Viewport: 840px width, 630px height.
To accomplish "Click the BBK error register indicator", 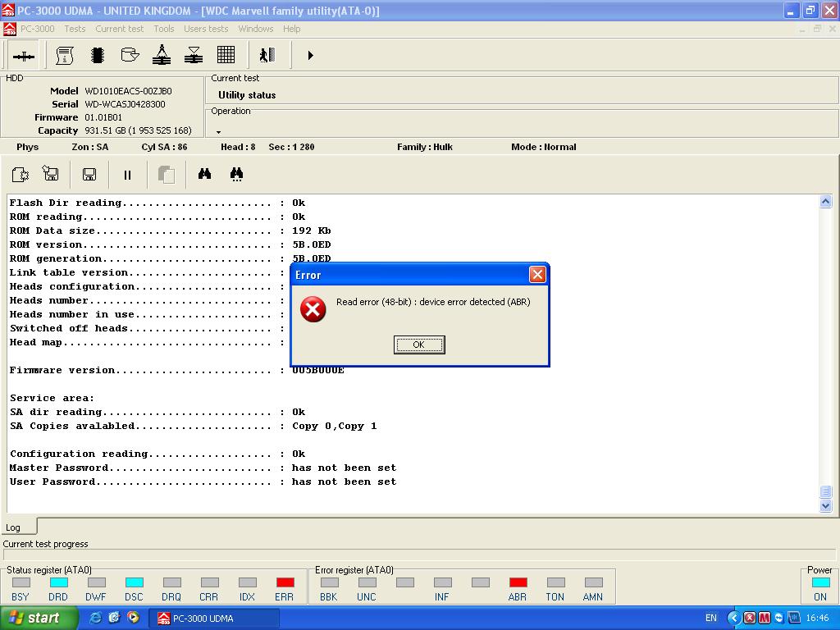I will 330,582.
